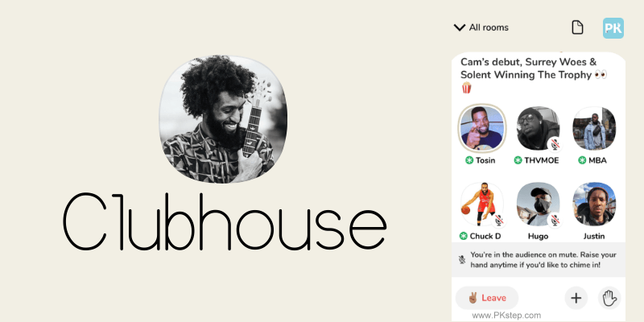Open the www.PKstep.com link
644x322 pixels.
click(x=506, y=316)
